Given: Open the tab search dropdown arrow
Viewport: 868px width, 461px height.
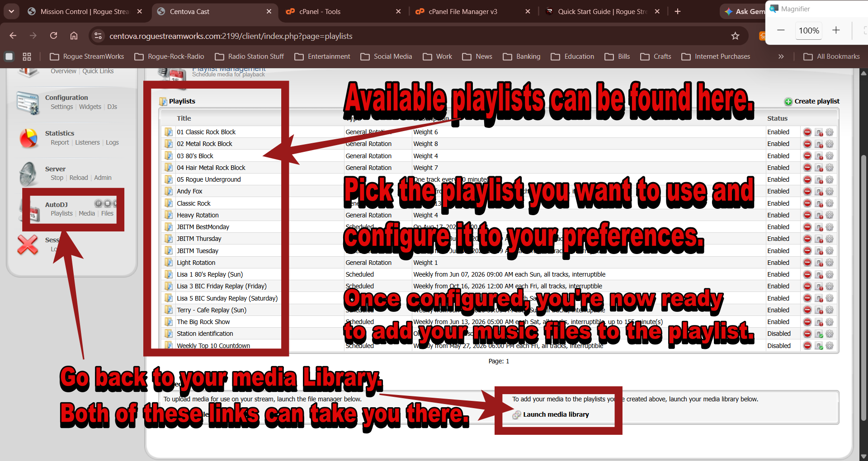Looking at the screenshot, I should pyautogui.click(x=11, y=11).
